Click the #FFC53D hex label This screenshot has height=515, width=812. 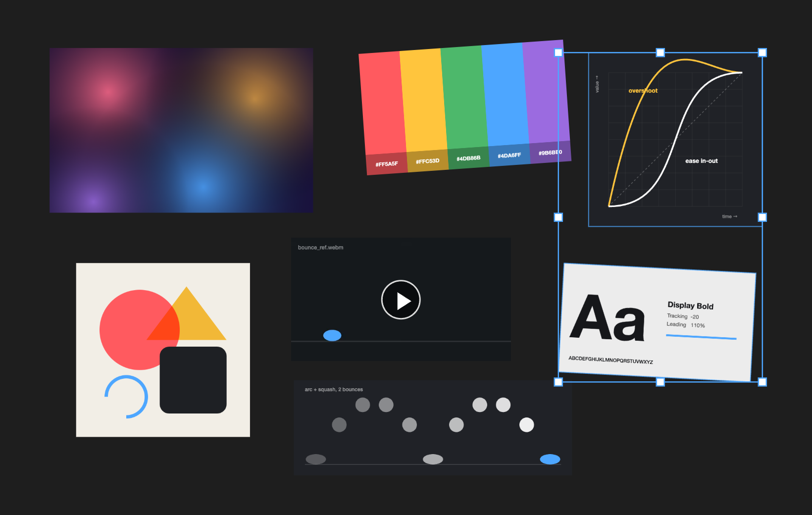(427, 161)
